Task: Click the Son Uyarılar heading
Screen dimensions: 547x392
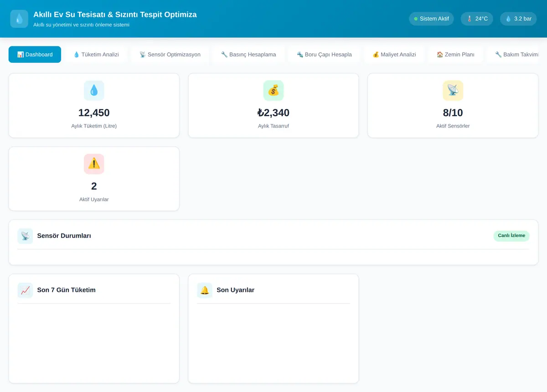Action: click(236, 290)
